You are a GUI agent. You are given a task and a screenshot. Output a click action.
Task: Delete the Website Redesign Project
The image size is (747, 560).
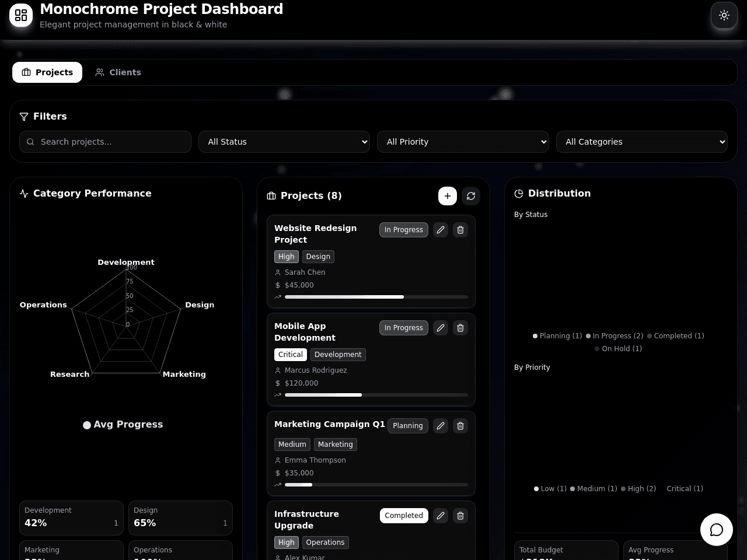pos(460,230)
